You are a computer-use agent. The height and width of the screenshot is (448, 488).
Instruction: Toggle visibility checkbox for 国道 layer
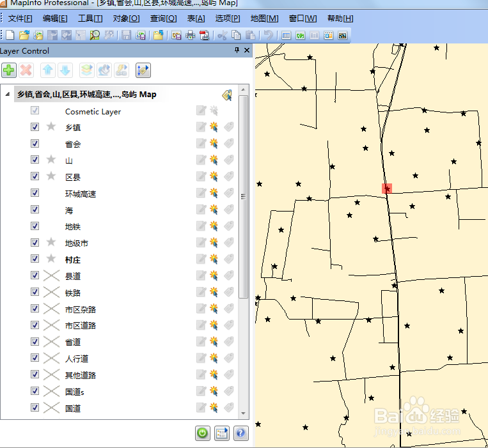point(35,407)
